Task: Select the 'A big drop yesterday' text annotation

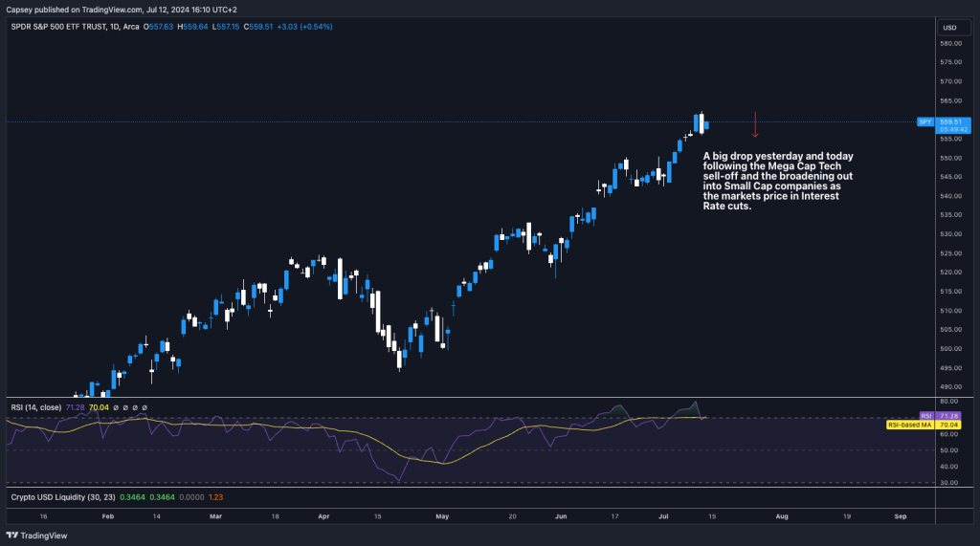Action: 778,181
